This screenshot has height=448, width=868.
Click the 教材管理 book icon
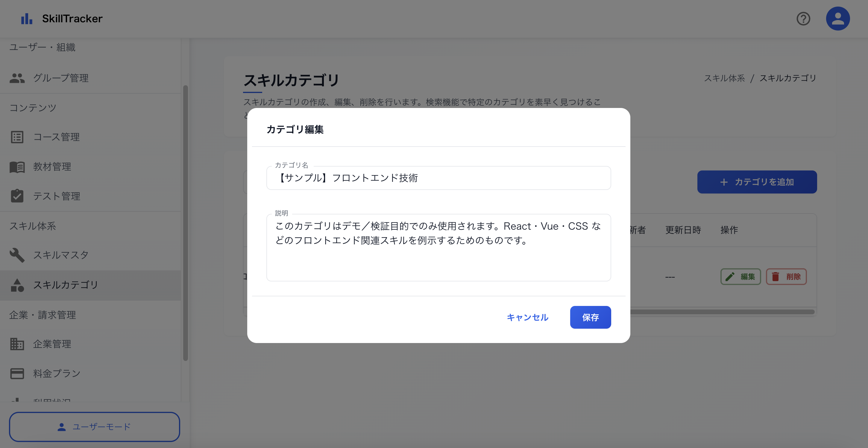click(17, 167)
